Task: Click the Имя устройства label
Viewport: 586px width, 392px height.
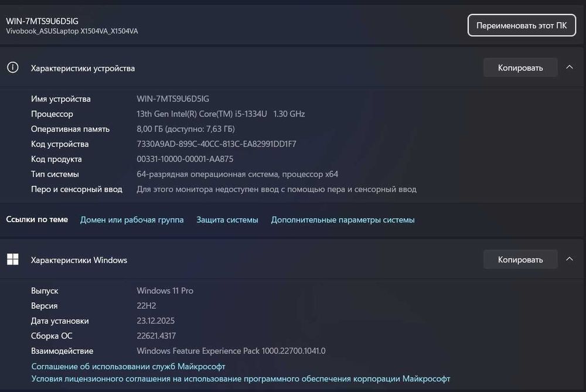Action: coord(61,98)
